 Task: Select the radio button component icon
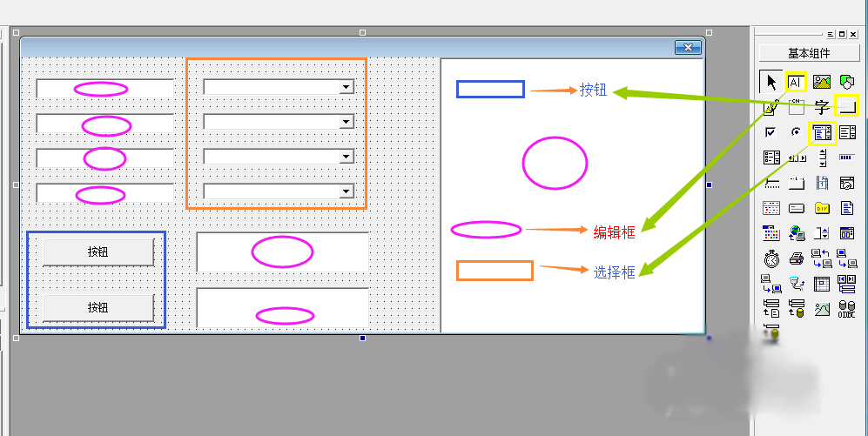796,132
